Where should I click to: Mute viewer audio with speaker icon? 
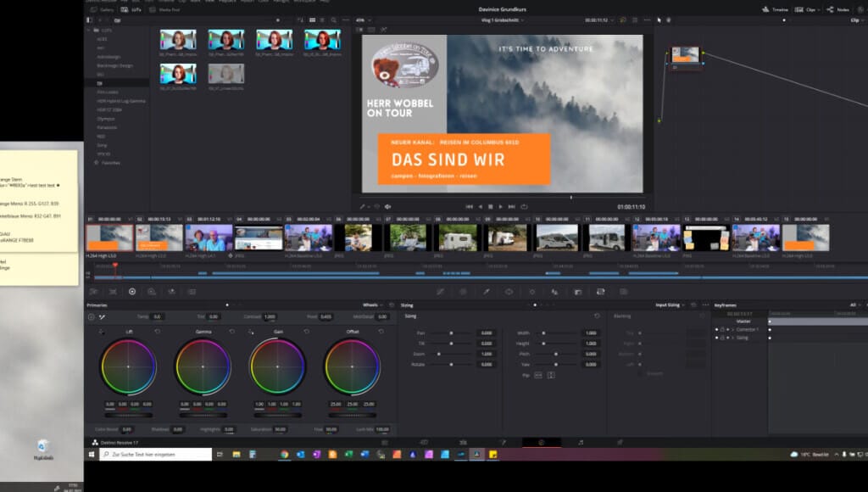(388, 207)
